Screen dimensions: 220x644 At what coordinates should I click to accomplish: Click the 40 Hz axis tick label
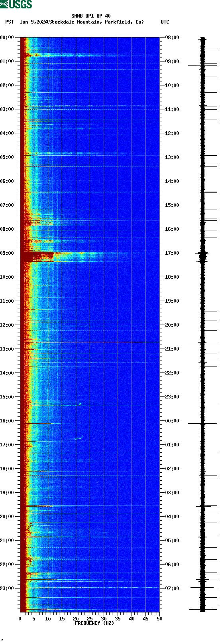point(132,619)
